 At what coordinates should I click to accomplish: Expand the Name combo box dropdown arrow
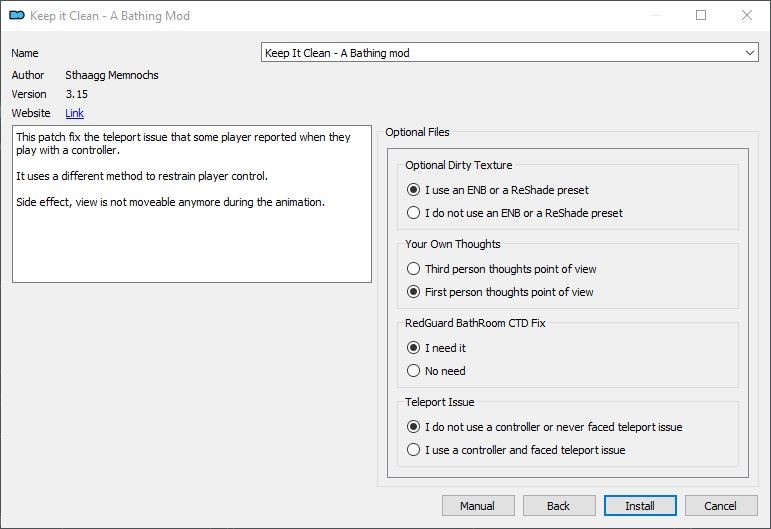point(749,53)
